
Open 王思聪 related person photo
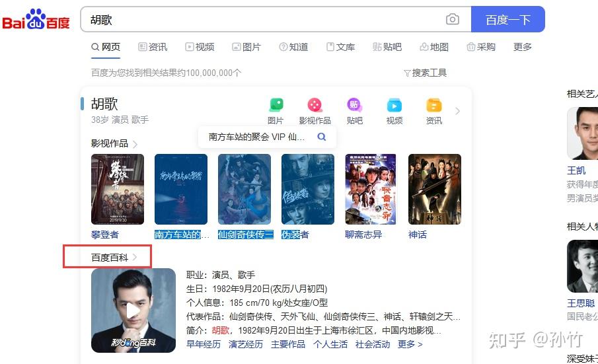coord(582,266)
